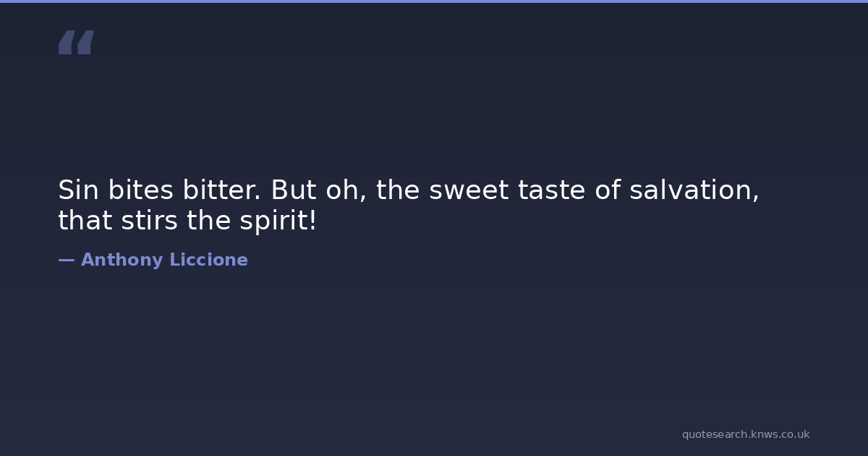This screenshot has width=868, height=456.
Task: Click the word "spirit!" ending the quote
Action: point(278,221)
